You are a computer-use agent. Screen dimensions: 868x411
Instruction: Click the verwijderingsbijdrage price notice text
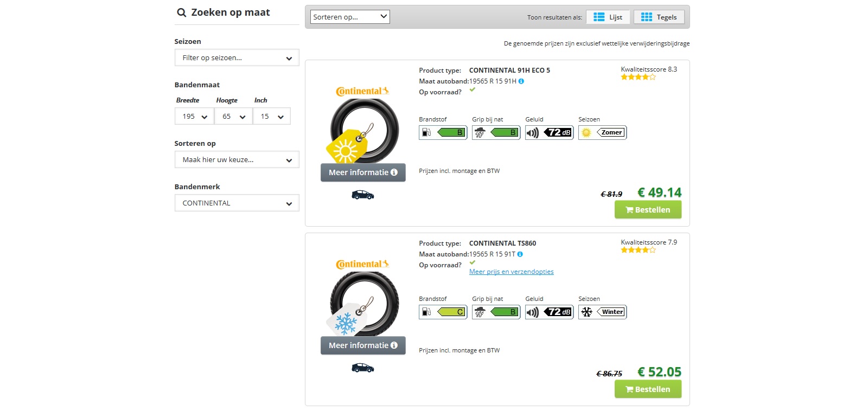click(597, 43)
